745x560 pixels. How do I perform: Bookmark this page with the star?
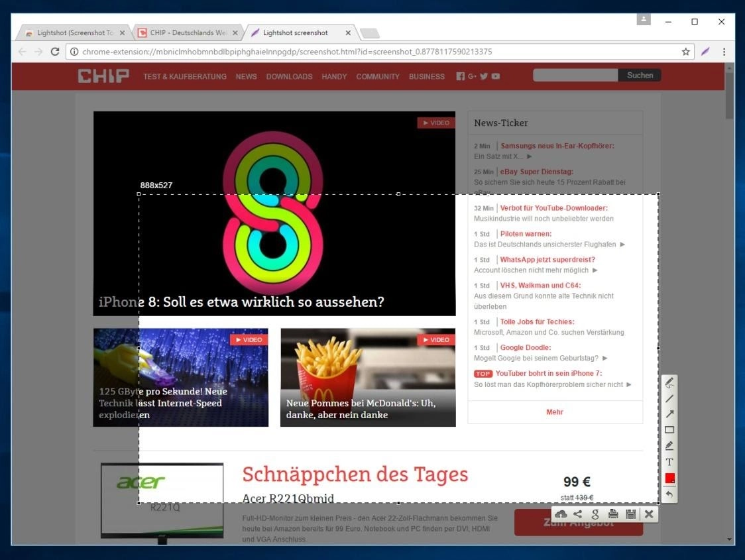[x=685, y=52]
